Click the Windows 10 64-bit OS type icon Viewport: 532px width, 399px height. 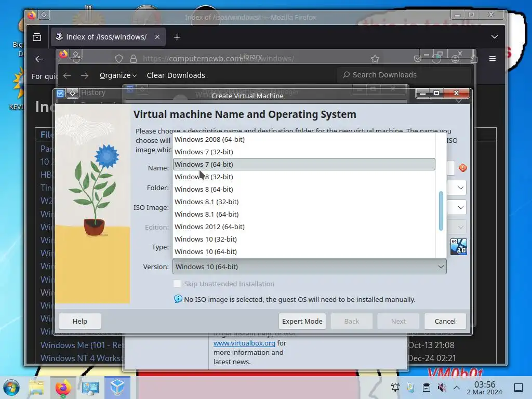tap(458, 247)
